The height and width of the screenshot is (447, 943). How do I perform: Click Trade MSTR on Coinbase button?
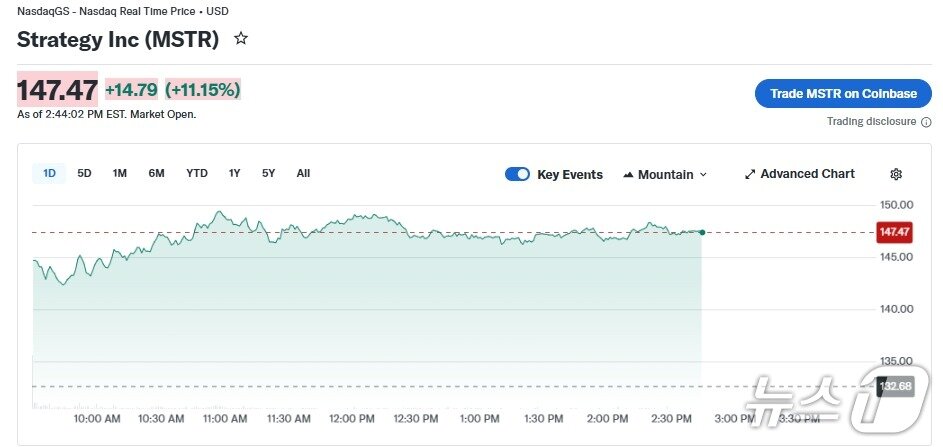(x=843, y=93)
